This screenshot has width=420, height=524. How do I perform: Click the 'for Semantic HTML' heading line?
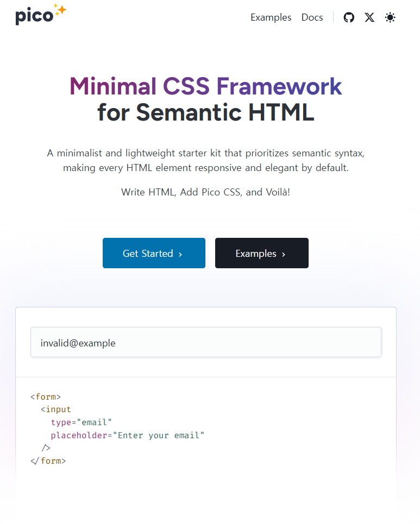pos(205,112)
